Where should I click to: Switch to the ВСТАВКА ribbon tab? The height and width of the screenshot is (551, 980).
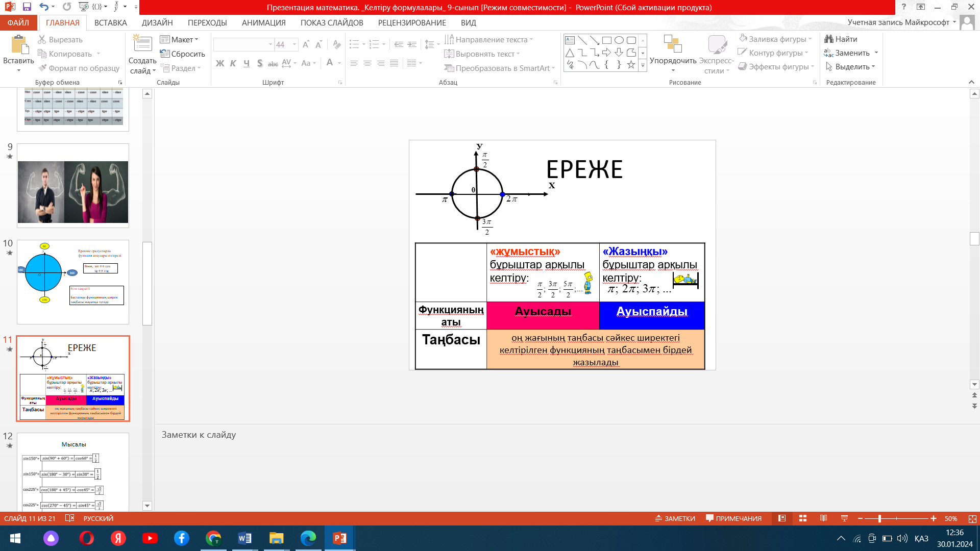pos(110,23)
